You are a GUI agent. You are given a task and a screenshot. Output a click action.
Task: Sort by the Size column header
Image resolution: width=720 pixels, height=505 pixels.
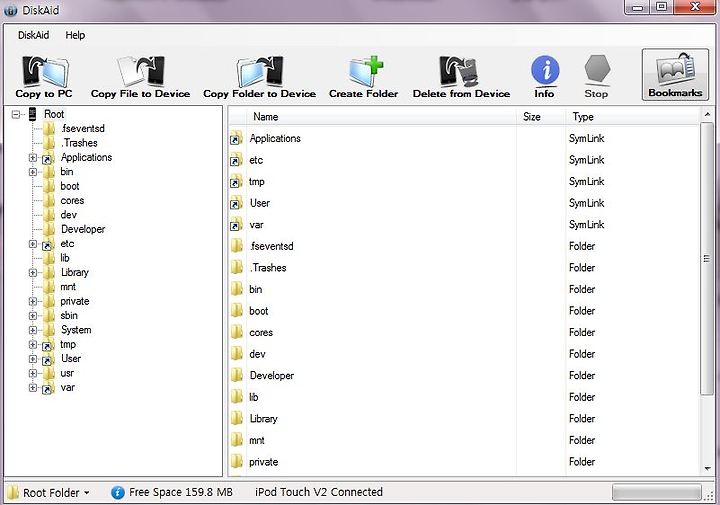click(541, 117)
